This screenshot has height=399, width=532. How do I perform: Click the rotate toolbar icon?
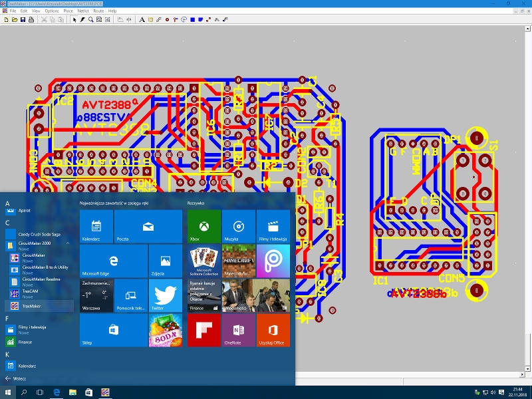click(120, 20)
